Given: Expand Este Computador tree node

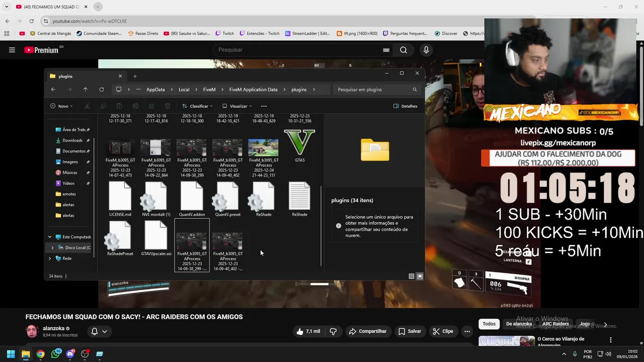Looking at the screenshot, I should pyautogui.click(x=49, y=237).
